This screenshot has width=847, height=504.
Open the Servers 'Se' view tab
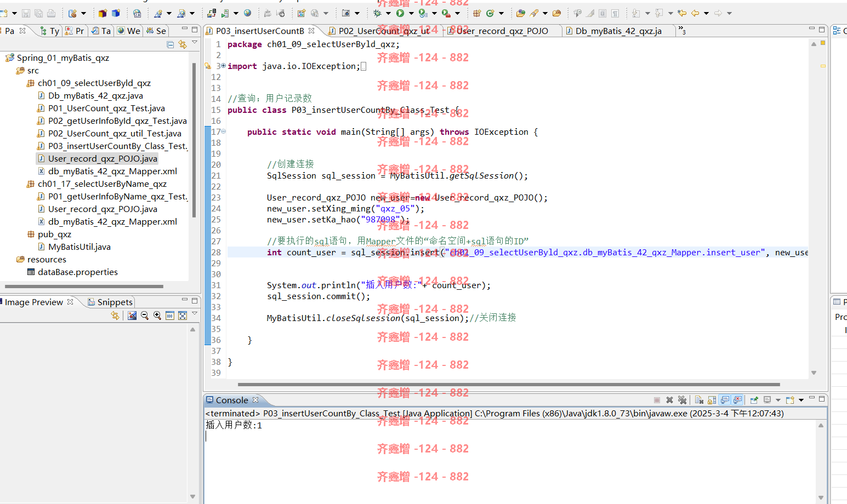click(x=156, y=31)
